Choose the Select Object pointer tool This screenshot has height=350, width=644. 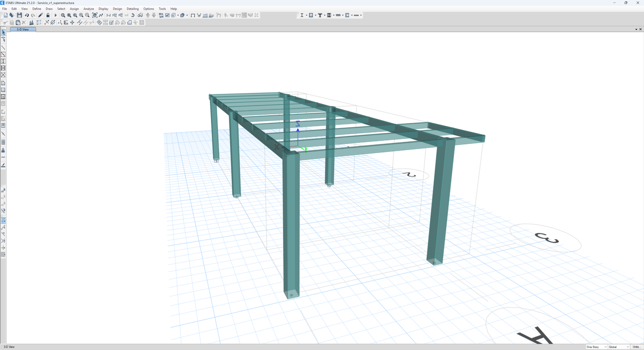tap(3, 33)
